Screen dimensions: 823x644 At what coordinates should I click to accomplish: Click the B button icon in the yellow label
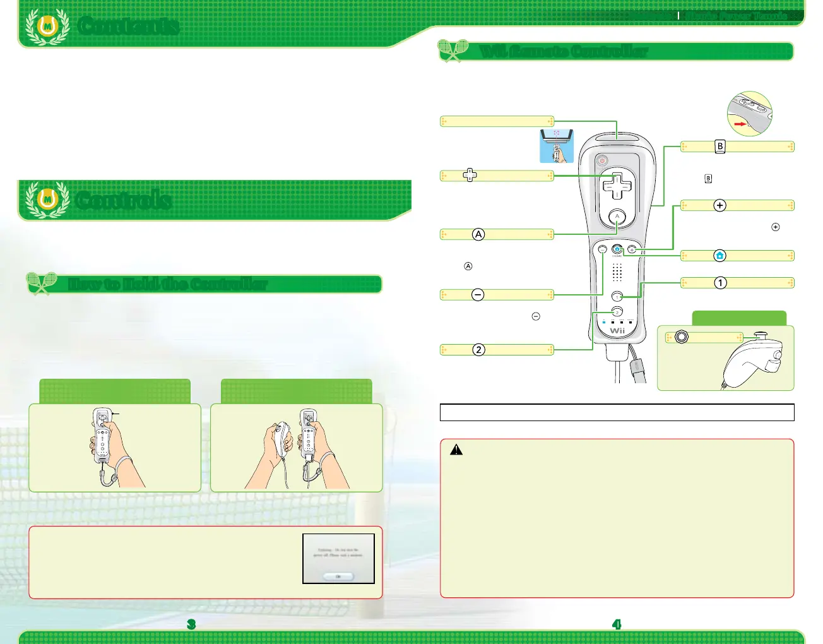click(x=720, y=146)
